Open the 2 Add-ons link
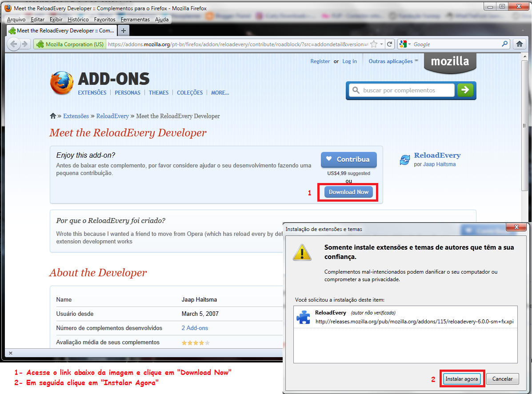The height and width of the screenshot is (394, 532). tap(195, 328)
